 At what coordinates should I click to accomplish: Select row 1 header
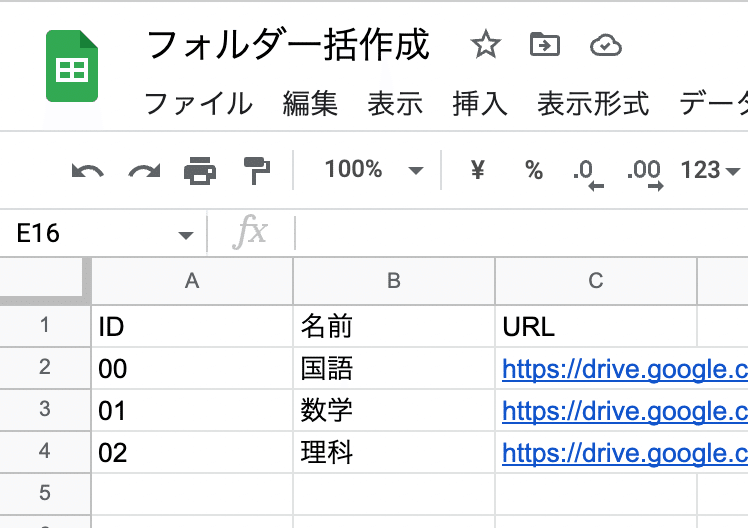click(45, 326)
